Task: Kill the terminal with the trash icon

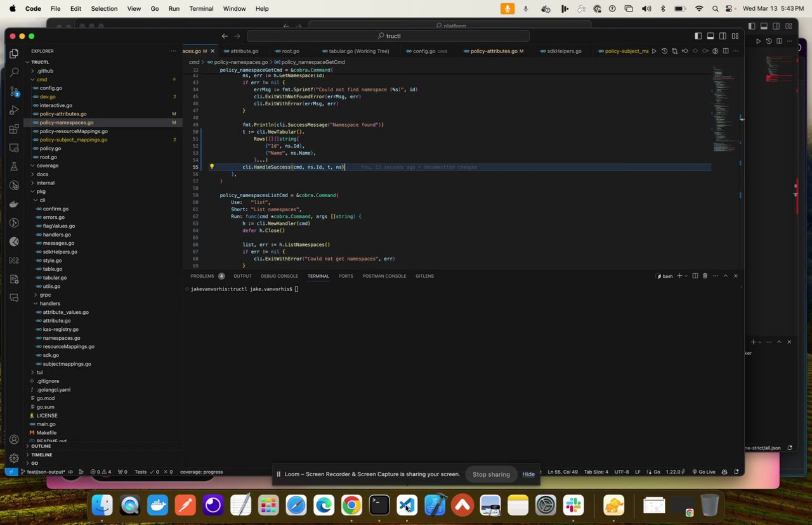Action: click(705, 276)
